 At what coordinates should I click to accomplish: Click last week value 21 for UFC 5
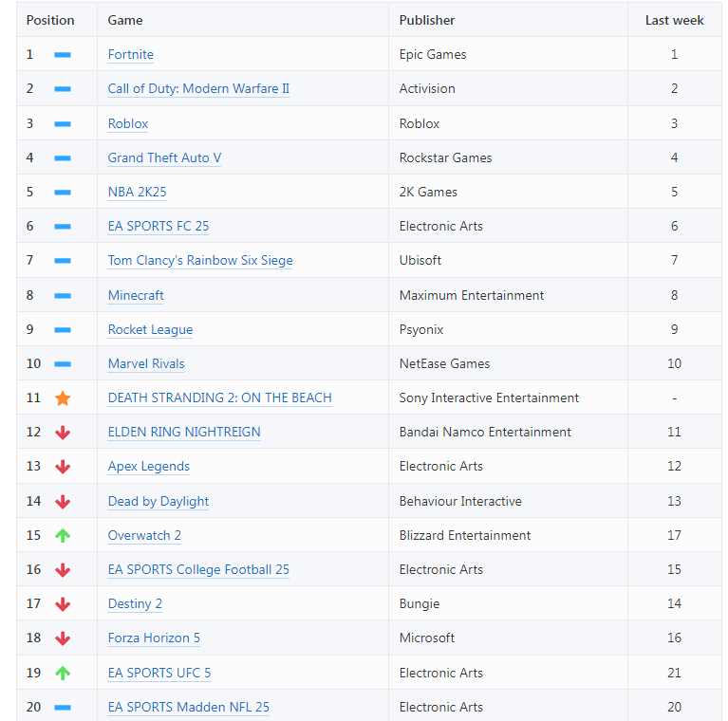click(x=674, y=674)
